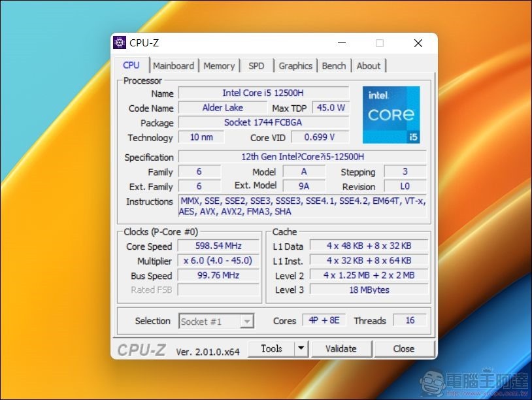Click the CPU-Z logo near the version number

pyautogui.click(x=141, y=349)
